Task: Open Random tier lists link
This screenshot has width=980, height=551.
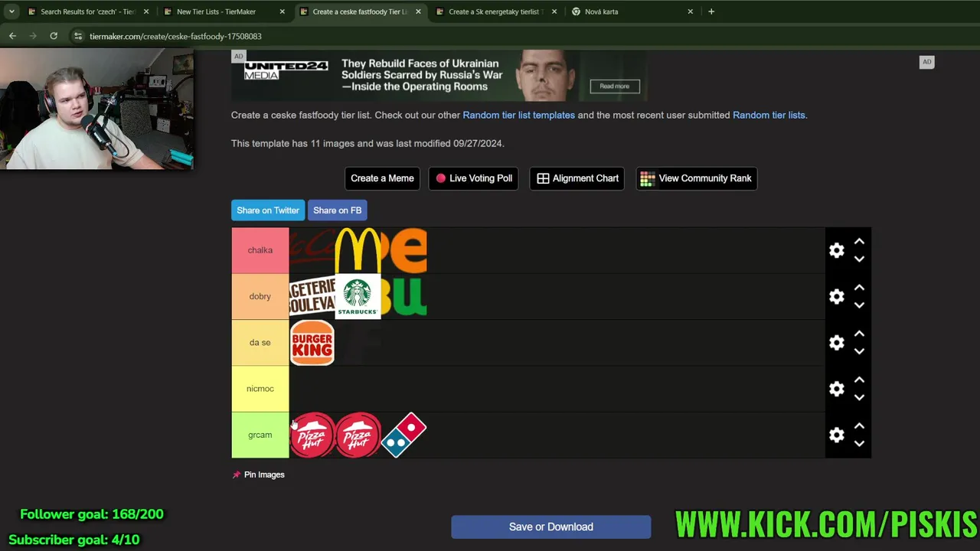Action: click(x=769, y=115)
